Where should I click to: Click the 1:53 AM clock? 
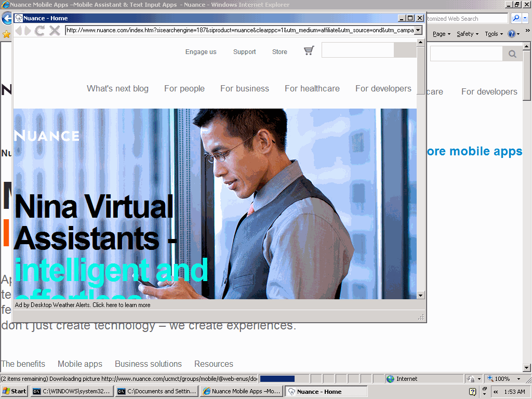pos(514,392)
